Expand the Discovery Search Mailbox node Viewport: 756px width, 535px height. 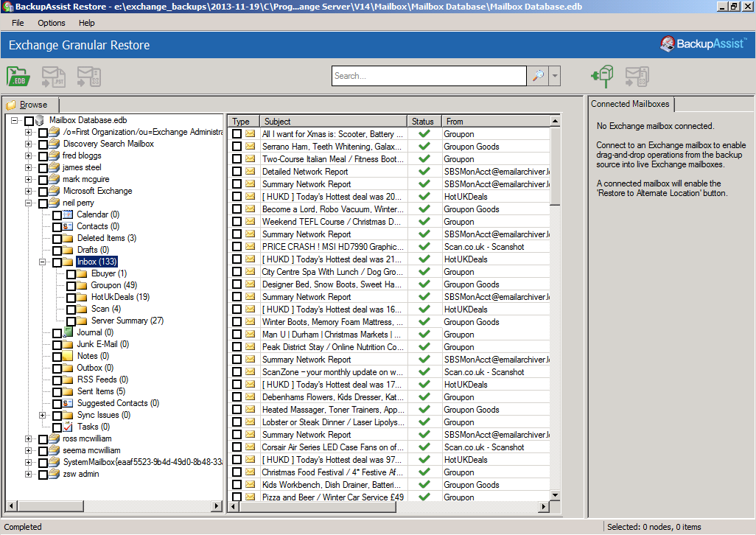(29, 144)
